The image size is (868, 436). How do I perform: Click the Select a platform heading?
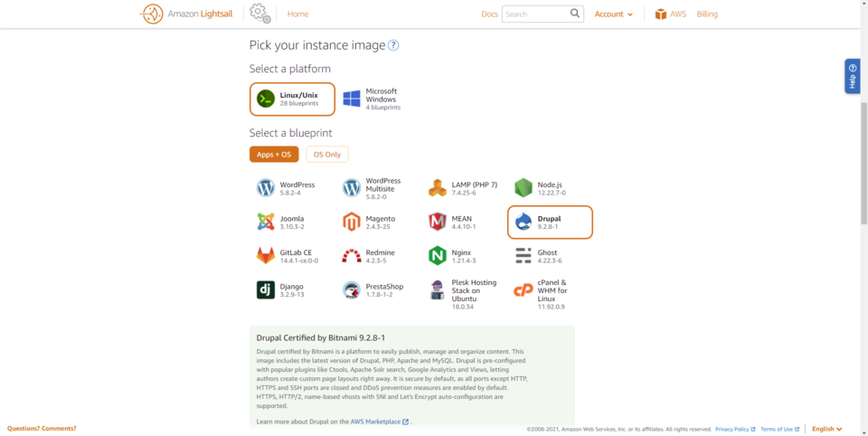[289, 69]
